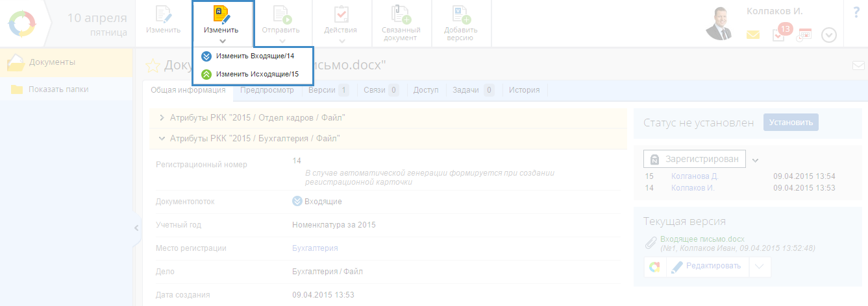Click the 10 апреля пятница date
This screenshot has height=306, width=868.
click(x=97, y=24)
